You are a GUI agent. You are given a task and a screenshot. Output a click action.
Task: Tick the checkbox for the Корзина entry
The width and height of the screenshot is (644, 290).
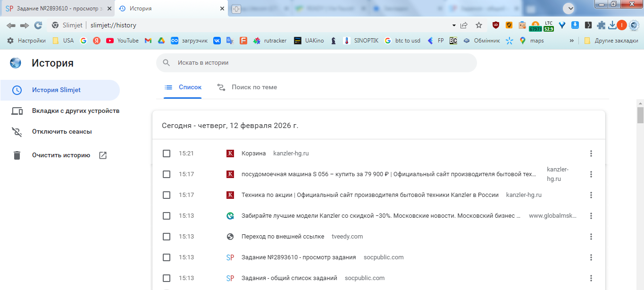pyautogui.click(x=167, y=154)
